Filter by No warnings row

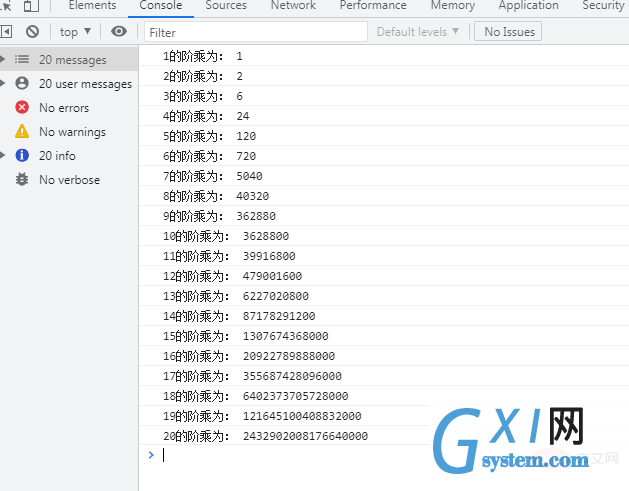click(69, 132)
